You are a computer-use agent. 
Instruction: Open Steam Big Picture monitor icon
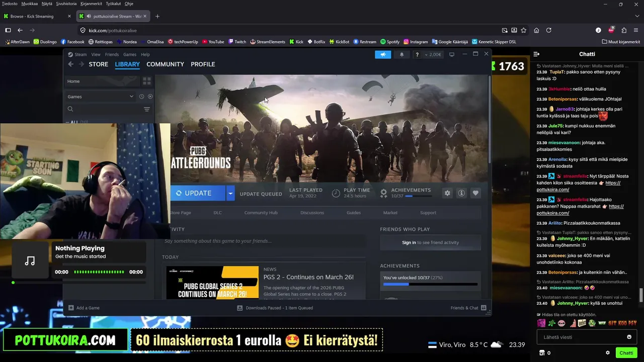451,54
